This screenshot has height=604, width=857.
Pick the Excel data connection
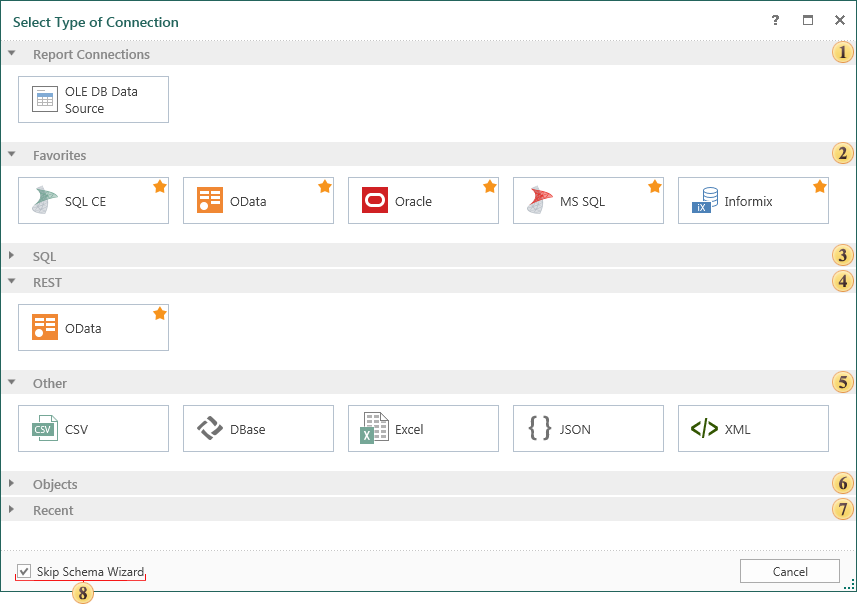(423, 429)
